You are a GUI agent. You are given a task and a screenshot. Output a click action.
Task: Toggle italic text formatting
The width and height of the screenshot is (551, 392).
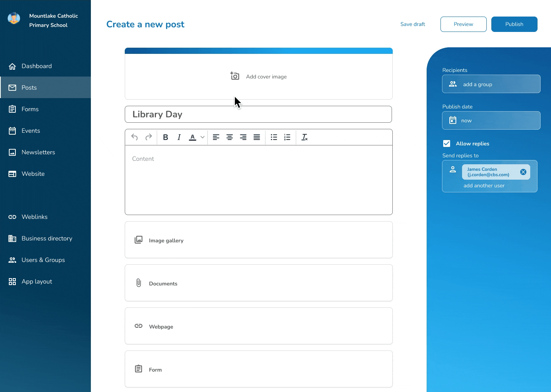[x=179, y=137]
